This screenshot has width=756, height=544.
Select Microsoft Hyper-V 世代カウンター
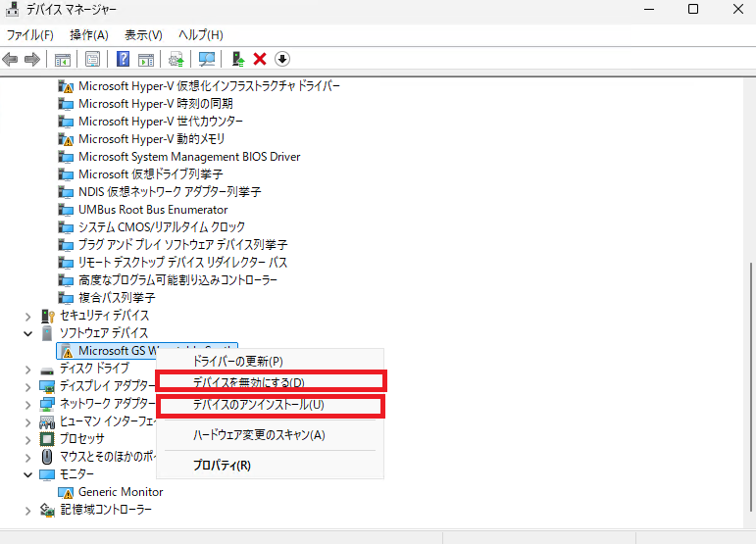coord(161,122)
